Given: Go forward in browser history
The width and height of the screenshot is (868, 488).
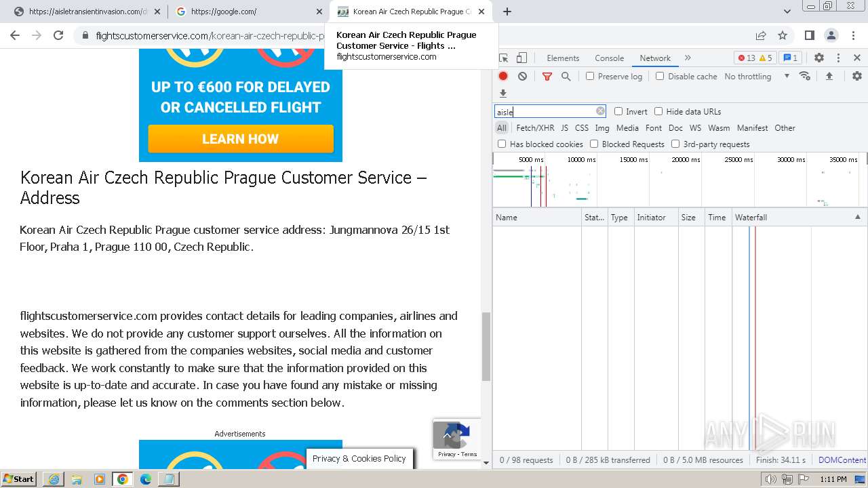Looking at the screenshot, I should pyautogui.click(x=37, y=35).
